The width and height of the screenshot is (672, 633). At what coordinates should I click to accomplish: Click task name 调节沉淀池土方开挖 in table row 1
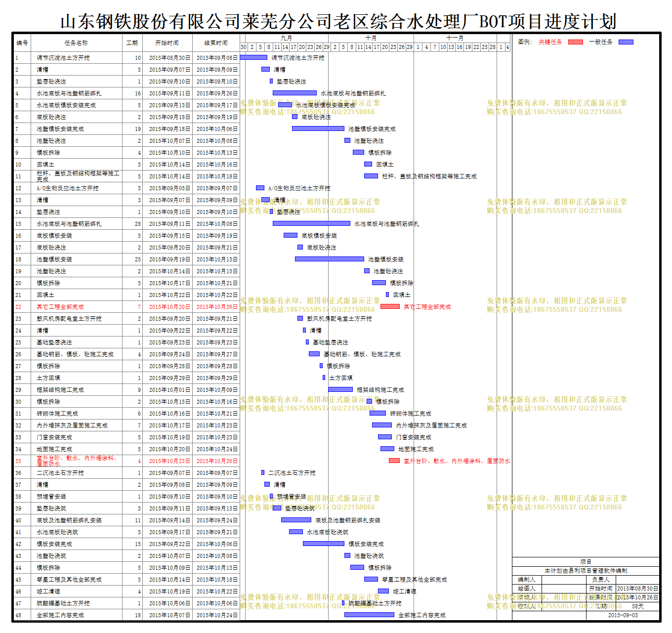[63, 58]
